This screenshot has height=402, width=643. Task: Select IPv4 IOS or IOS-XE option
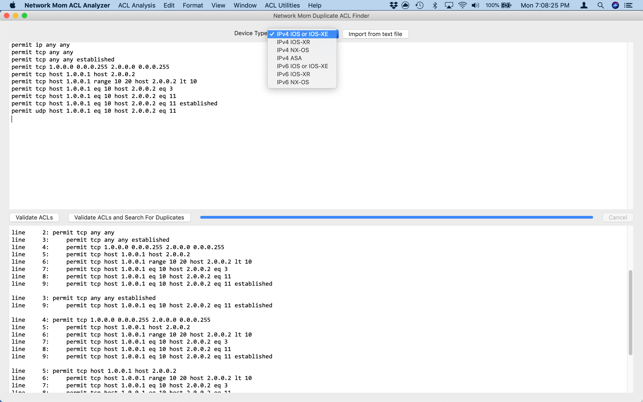[302, 34]
